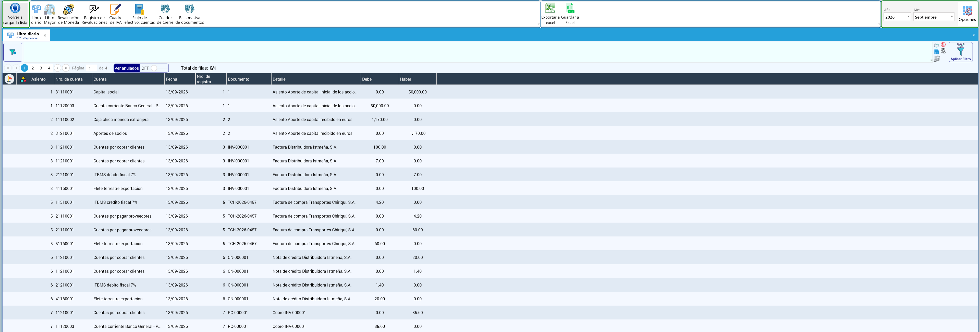Click the Aplicar Filtro button
The width and height of the screenshot is (980, 332).
tap(961, 52)
